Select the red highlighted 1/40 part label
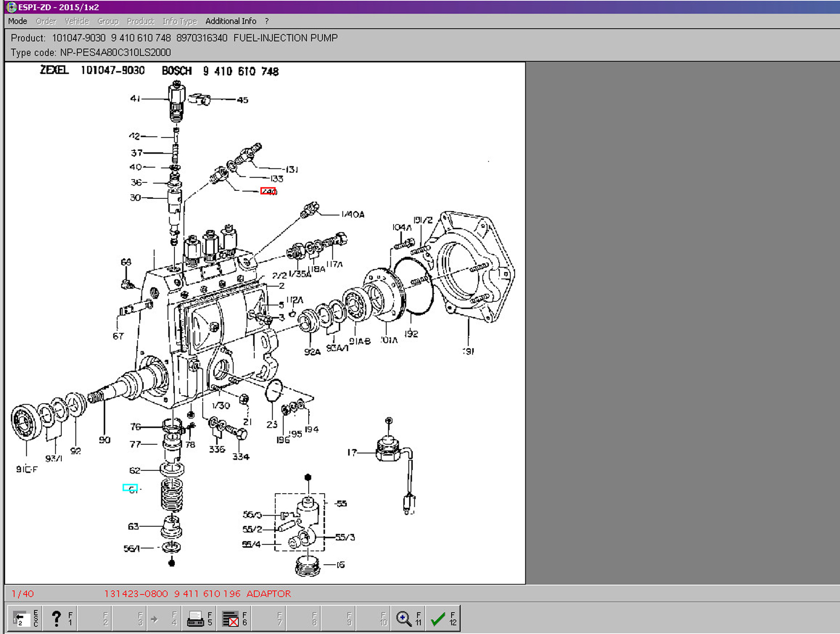The image size is (840, 634). 268,191
